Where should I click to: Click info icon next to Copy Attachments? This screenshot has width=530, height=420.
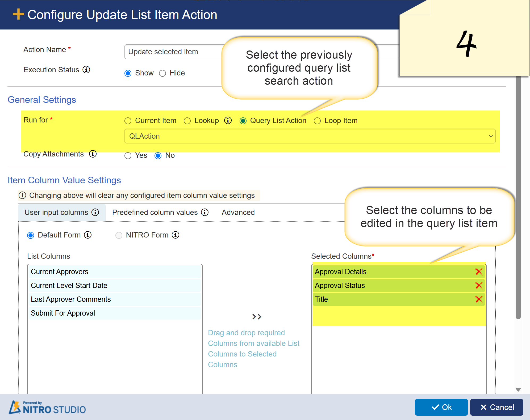pos(93,154)
